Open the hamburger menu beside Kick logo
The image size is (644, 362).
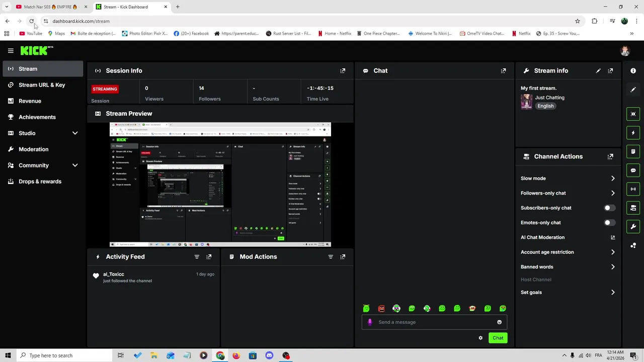click(x=11, y=51)
